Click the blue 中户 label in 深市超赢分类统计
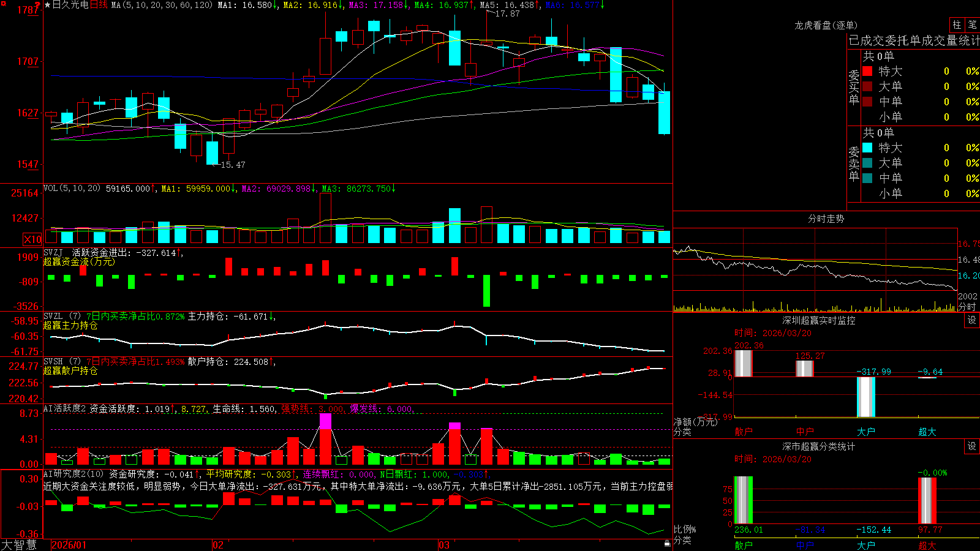980x551 pixels. click(x=805, y=545)
